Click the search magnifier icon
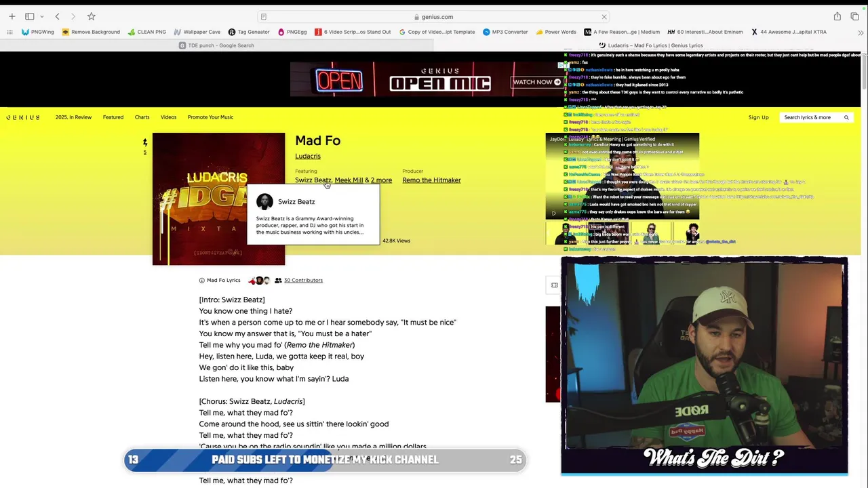This screenshot has width=868, height=488. click(846, 117)
